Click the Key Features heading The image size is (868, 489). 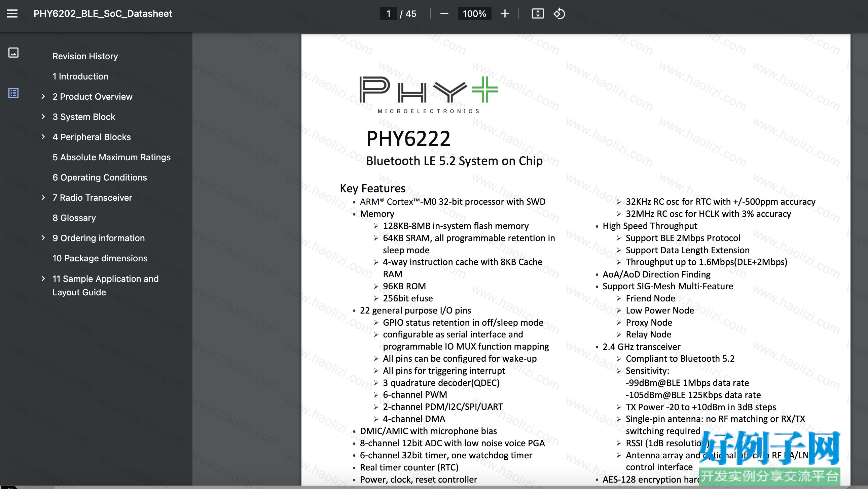(372, 188)
